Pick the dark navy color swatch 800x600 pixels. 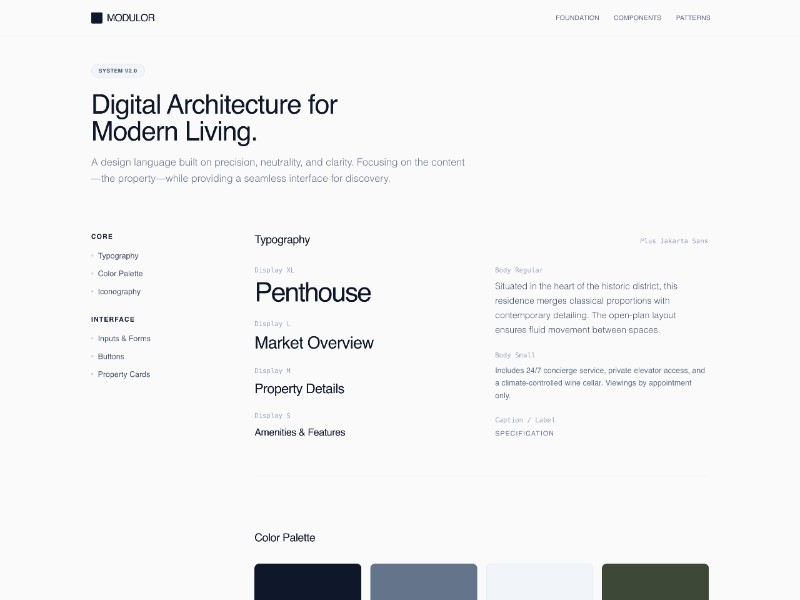click(307, 582)
